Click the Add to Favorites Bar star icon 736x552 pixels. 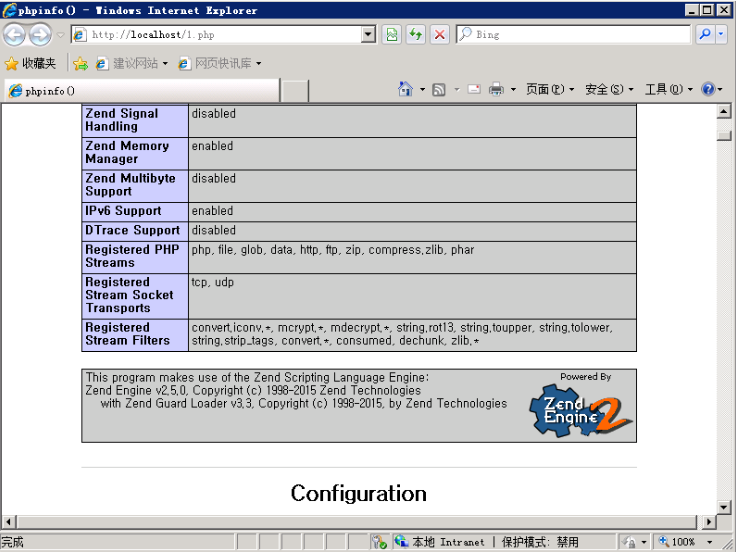pyautogui.click(x=80, y=64)
